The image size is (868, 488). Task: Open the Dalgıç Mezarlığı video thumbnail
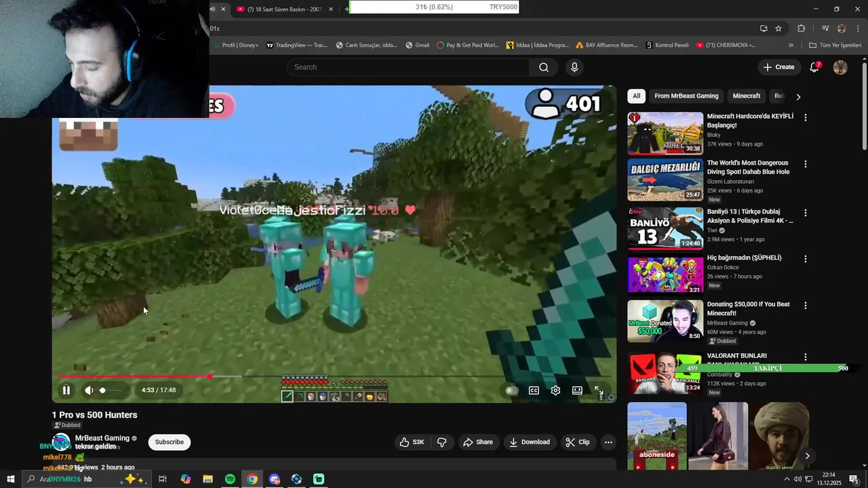click(665, 180)
